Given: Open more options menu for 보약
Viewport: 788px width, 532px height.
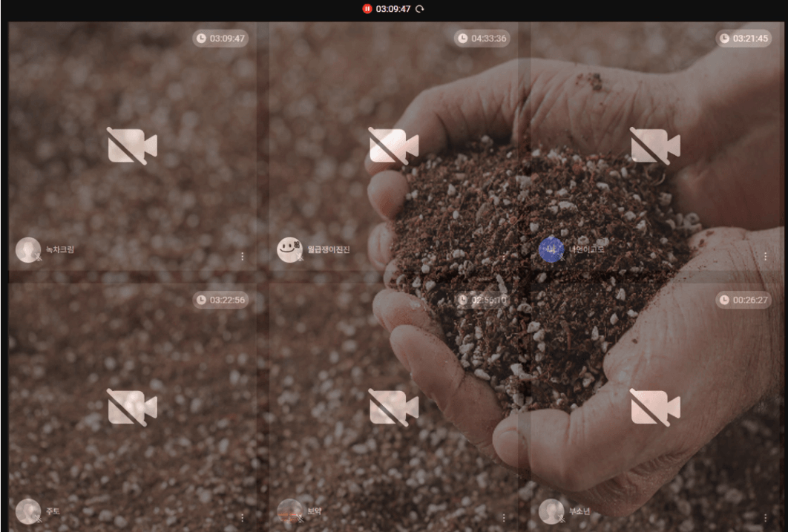Looking at the screenshot, I should pyautogui.click(x=504, y=517).
